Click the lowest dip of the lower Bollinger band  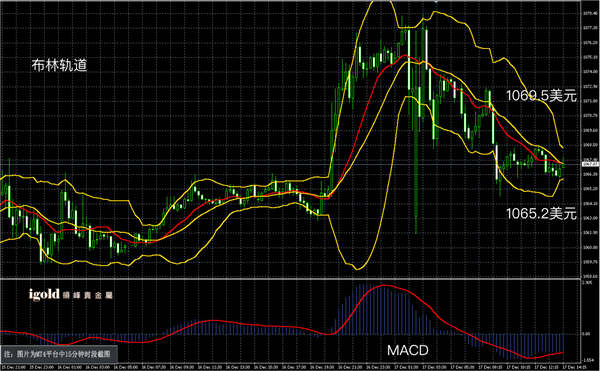pos(358,268)
